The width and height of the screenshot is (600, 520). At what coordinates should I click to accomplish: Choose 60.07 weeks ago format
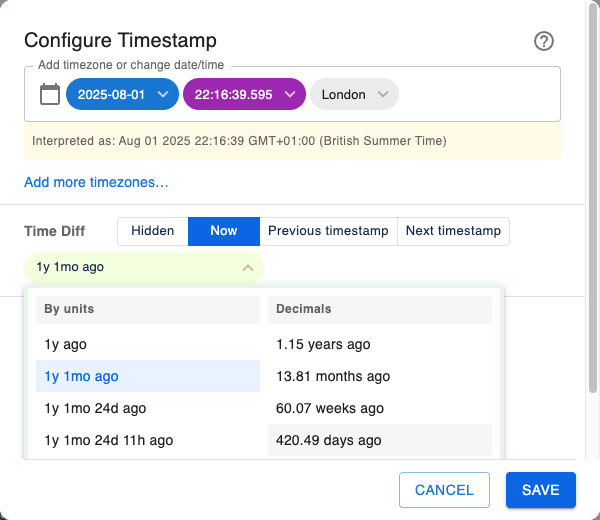point(380,408)
